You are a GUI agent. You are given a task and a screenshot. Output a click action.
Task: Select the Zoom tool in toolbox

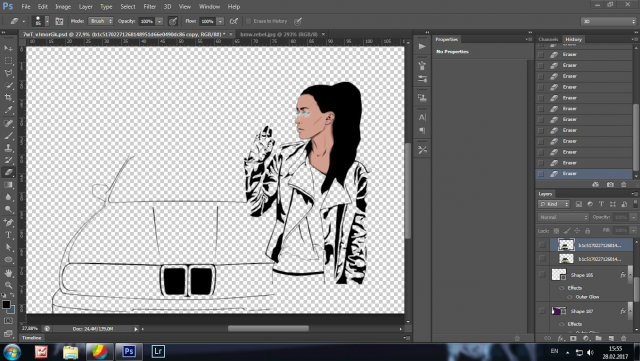[x=9, y=285]
